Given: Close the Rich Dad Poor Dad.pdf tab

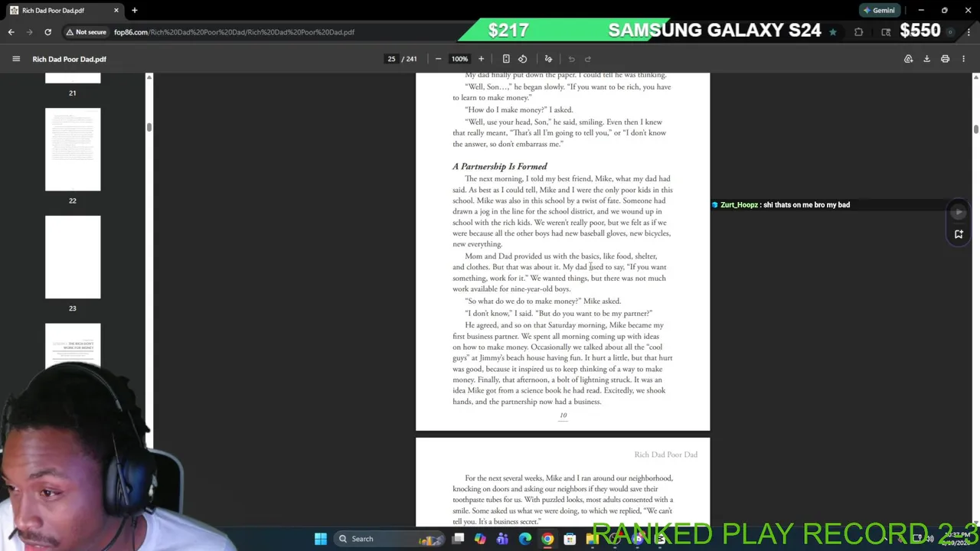Looking at the screenshot, I should pyautogui.click(x=116, y=10).
